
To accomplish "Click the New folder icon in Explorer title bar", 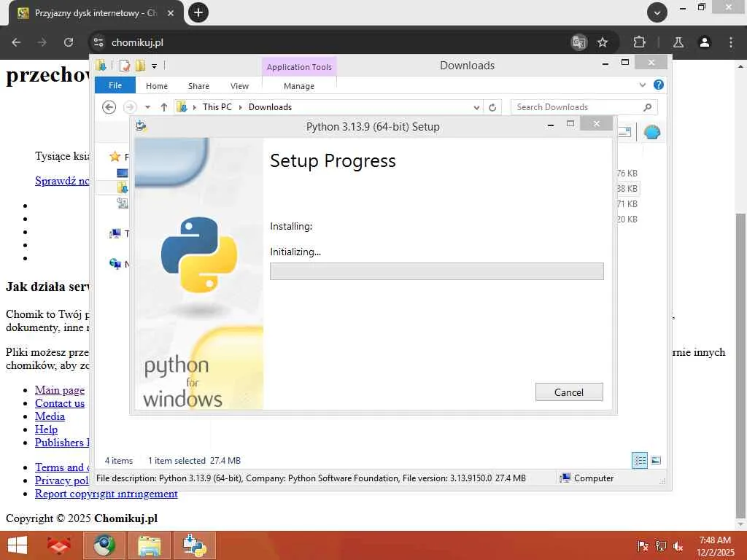I will pyautogui.click(x=140, y=65).
